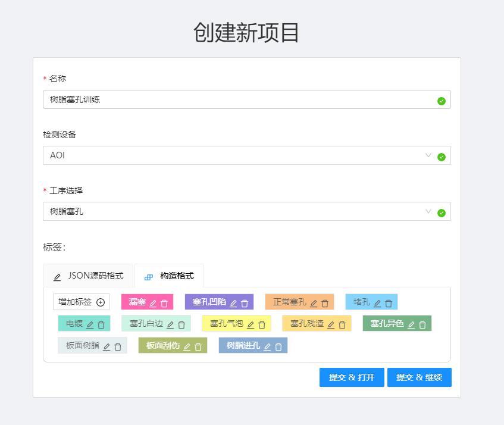Viewport: 504px width, 425px height.
Task: Edit the 正常塞孔 tag via pencil icon
Action: (x=314, y=303)
